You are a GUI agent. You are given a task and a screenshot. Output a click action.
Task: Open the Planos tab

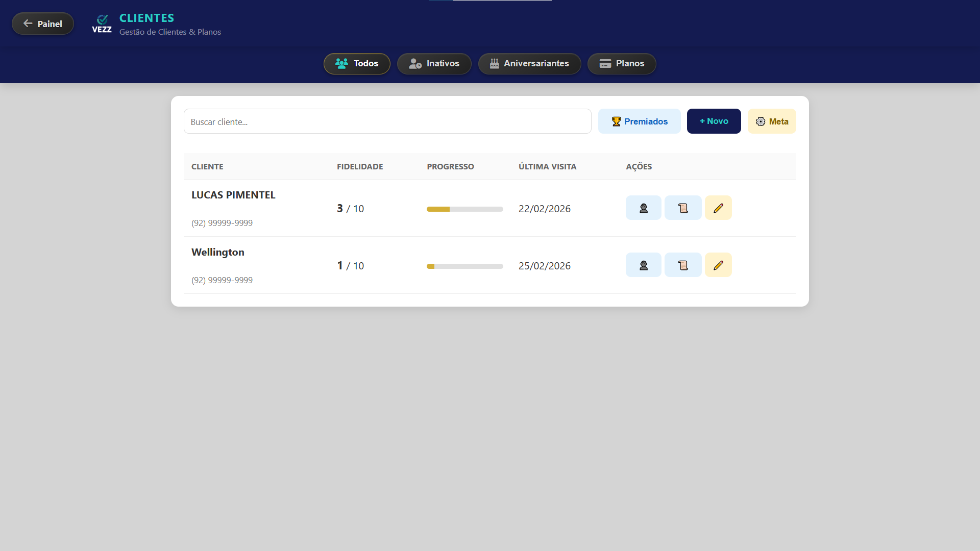[621, 64]
